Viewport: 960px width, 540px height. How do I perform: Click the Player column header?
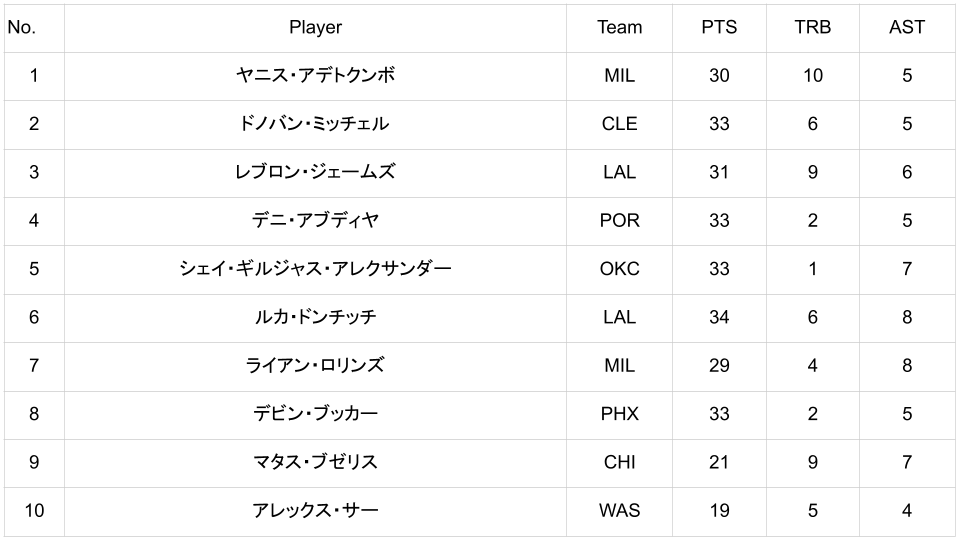[x=315, y=28]
